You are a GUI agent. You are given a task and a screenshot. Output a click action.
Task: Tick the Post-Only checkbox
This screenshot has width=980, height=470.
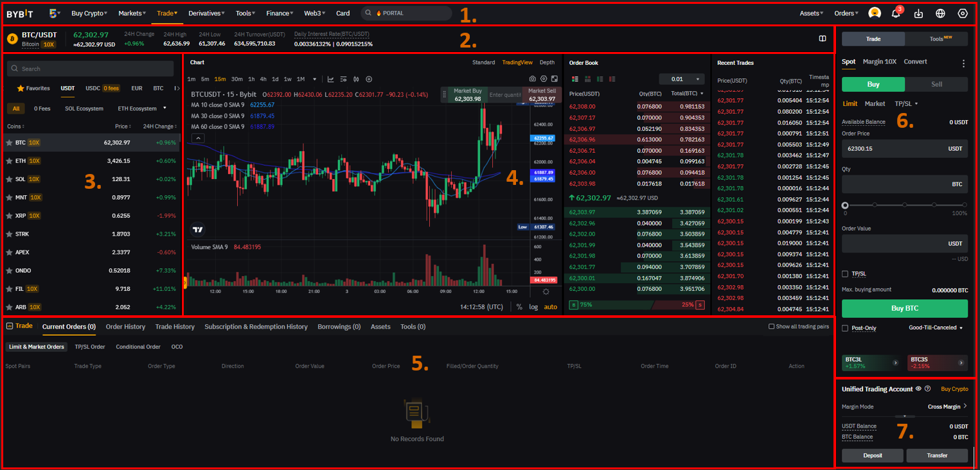(845, 328)
